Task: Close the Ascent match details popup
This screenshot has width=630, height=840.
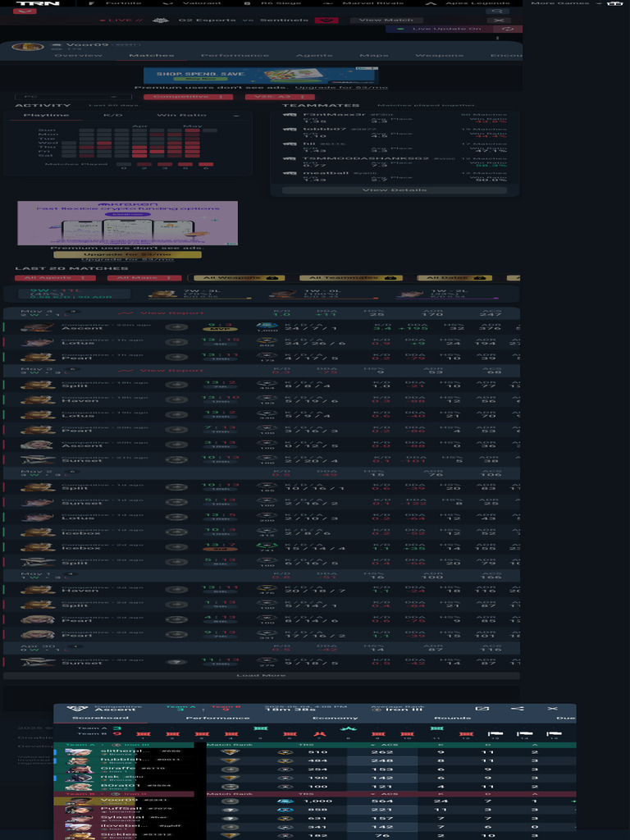Action: [552, 708]
